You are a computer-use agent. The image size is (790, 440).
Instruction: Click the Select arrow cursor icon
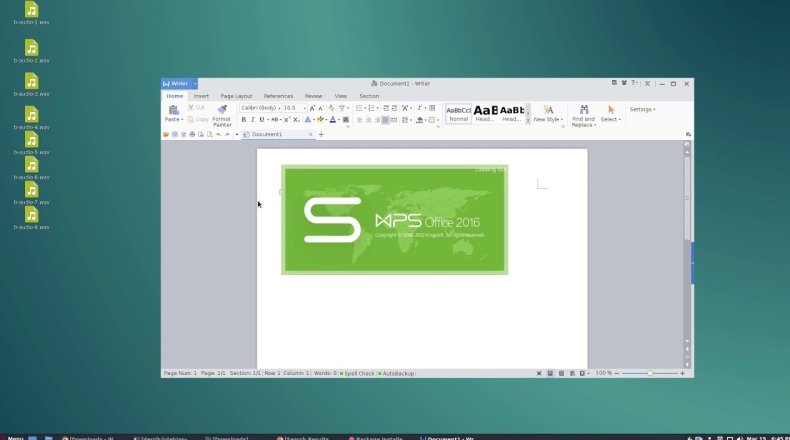point(611,109)
